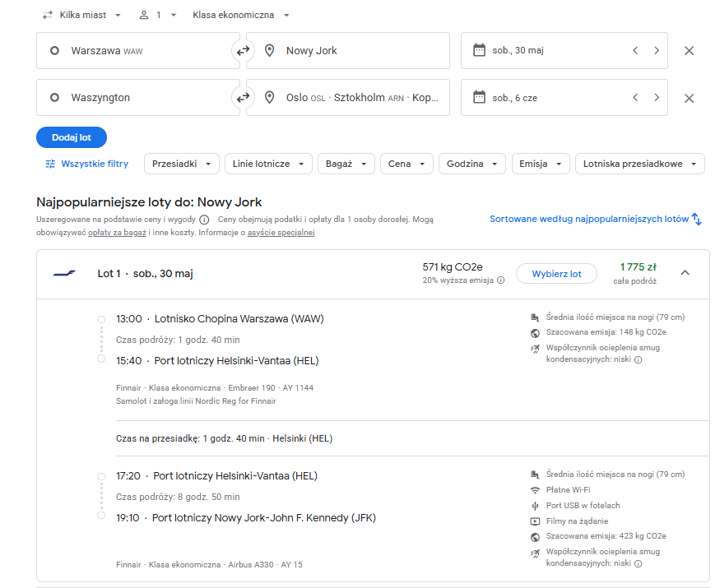The width and height of the screenshot is (720, 588).
Task: Select Wybierz lot for Finnair flight
Action: pos(556,274)
